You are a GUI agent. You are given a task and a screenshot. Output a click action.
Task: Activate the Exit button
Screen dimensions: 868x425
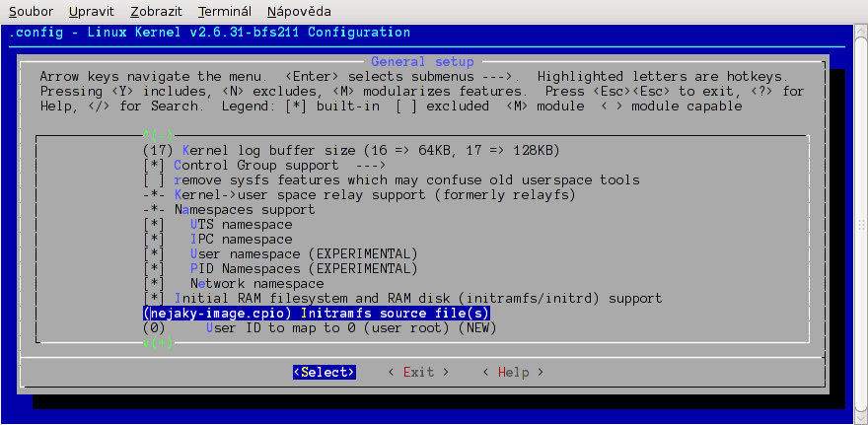coord(418,372)
